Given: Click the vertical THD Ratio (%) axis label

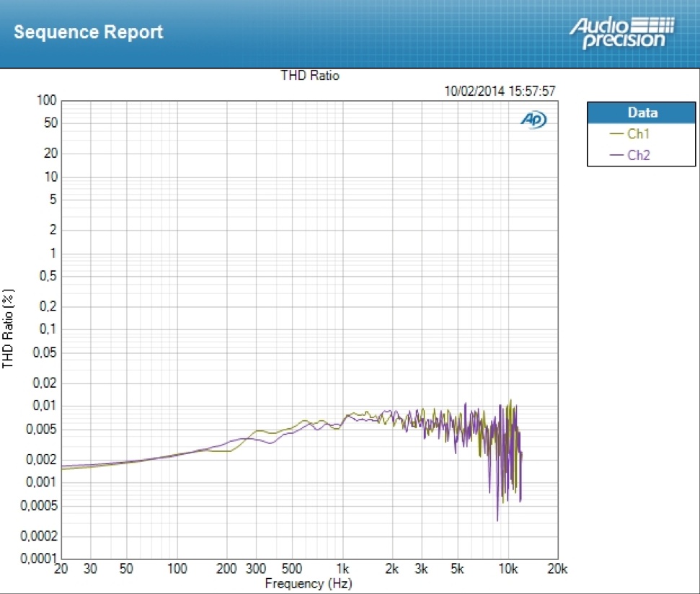Looking at the screenshot, I should point(8,329).
